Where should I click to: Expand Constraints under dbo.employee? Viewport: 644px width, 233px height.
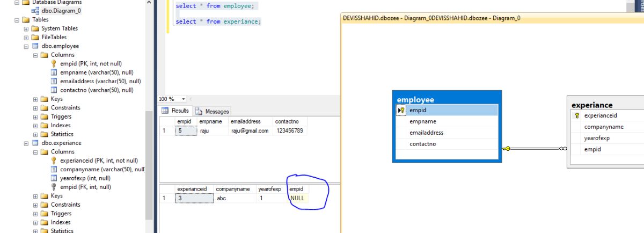coord(35,108)
